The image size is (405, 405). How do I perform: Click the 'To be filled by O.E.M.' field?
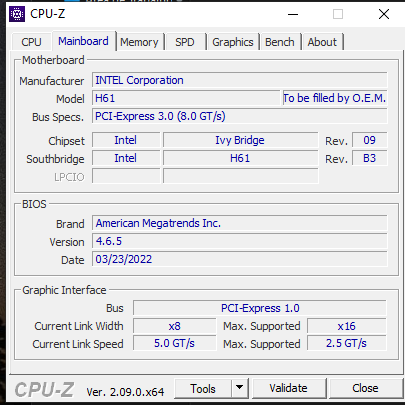335,98
